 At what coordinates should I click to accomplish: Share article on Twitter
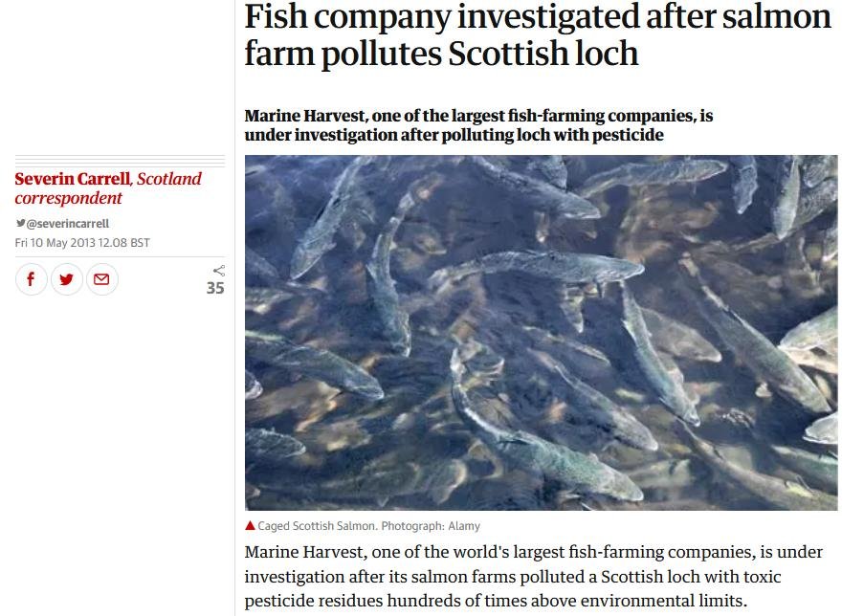[x=66, y=279]
